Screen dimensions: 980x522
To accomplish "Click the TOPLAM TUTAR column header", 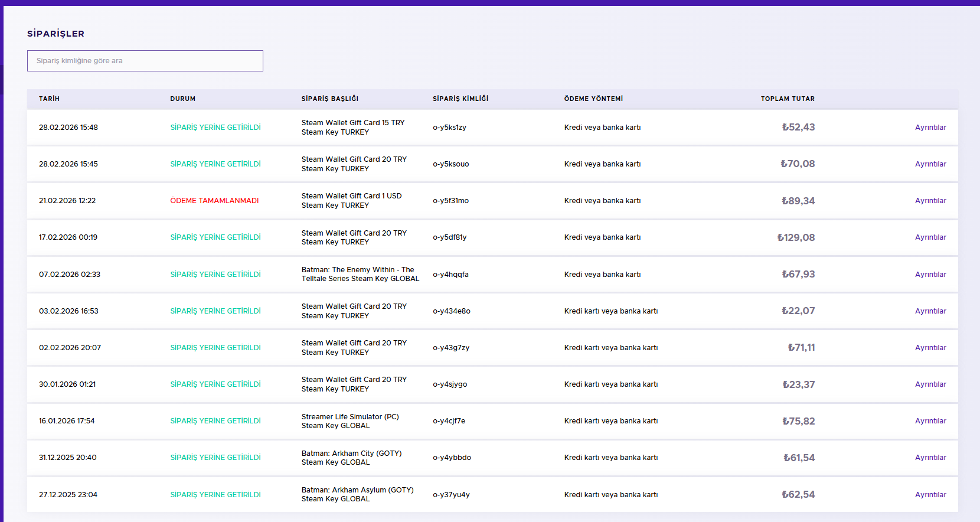I will [x=788, y=99].
